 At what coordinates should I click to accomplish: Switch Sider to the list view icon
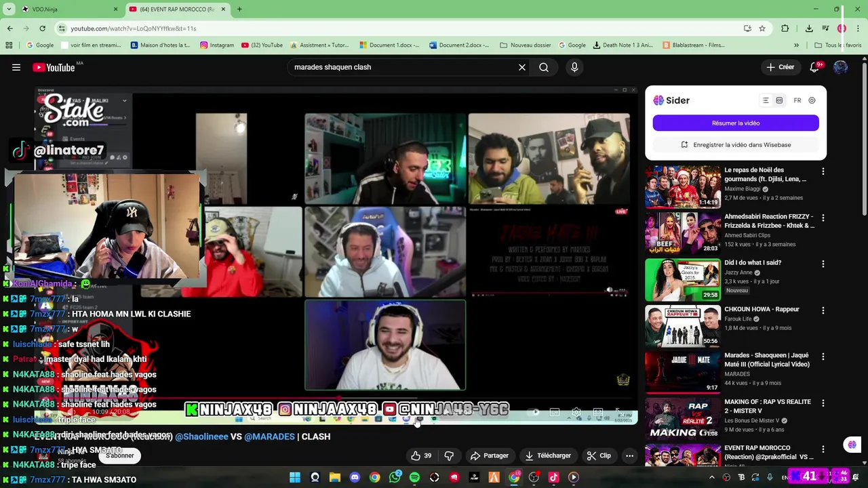766,100
